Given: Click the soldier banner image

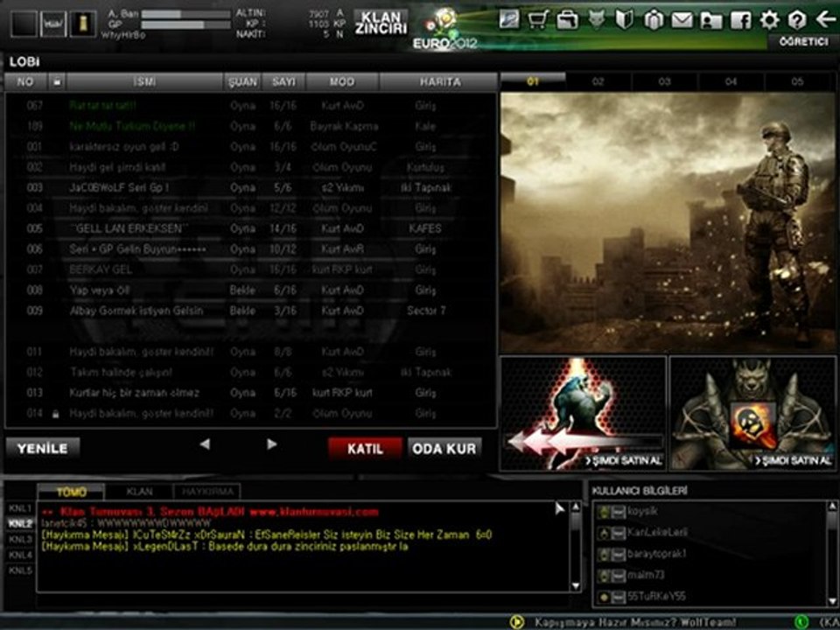Looking at the screenshot, I should coord(668,222).
